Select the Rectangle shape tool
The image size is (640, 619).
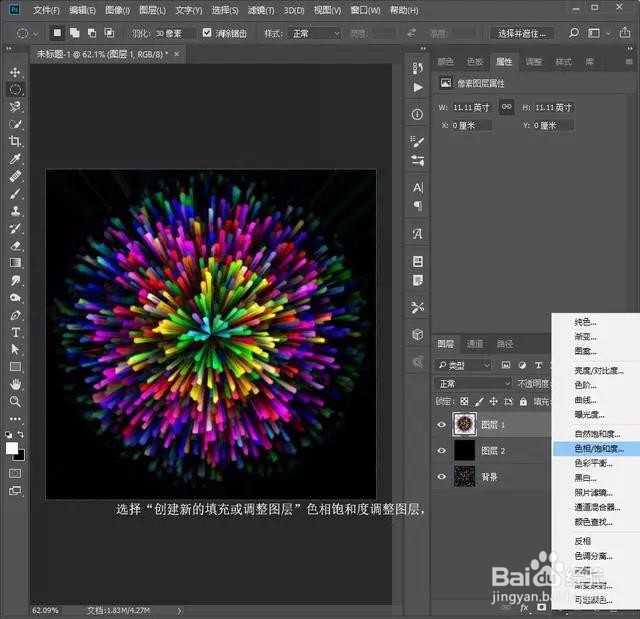click(15, 367)
